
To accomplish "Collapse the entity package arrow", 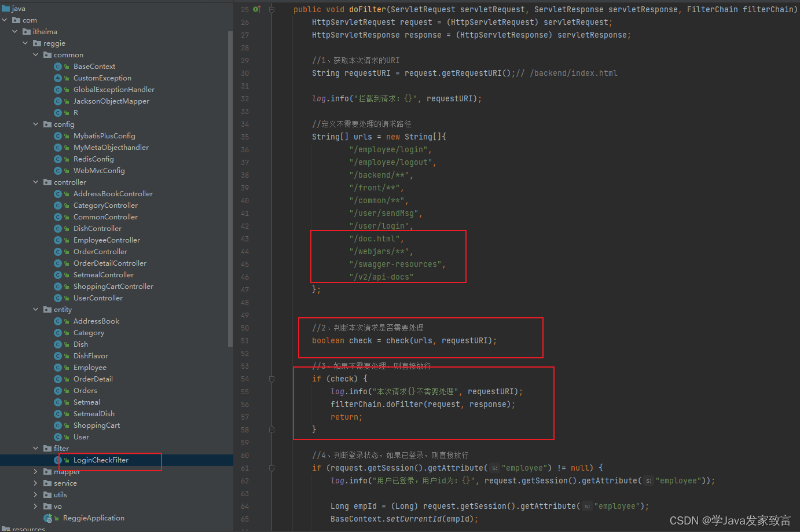I will 36,310.
